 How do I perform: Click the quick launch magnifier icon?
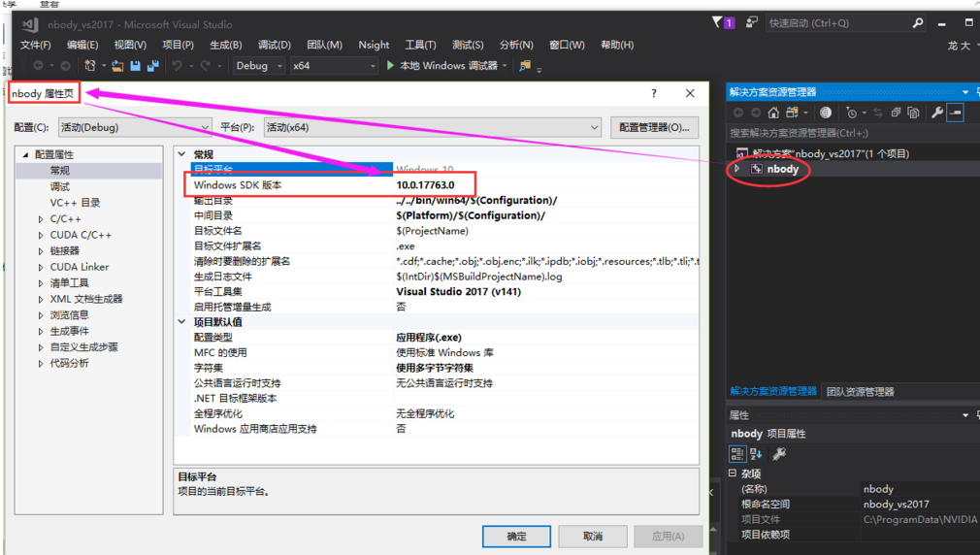pyautogui.click(x=918, y=23)
